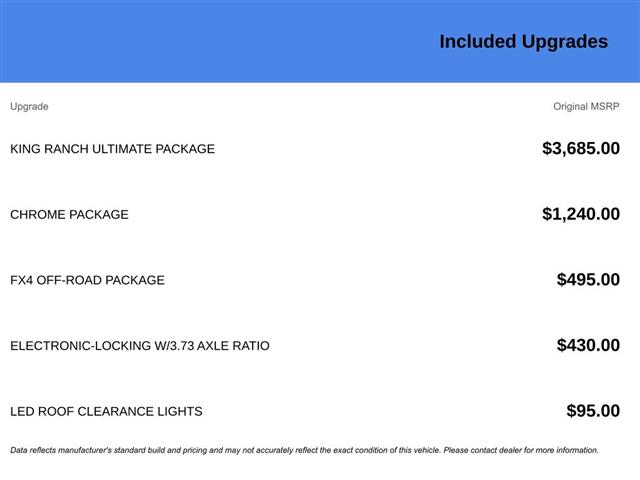Select the "Upgrade" column header
The image size is (640, 480).
[x=29, y=106]
